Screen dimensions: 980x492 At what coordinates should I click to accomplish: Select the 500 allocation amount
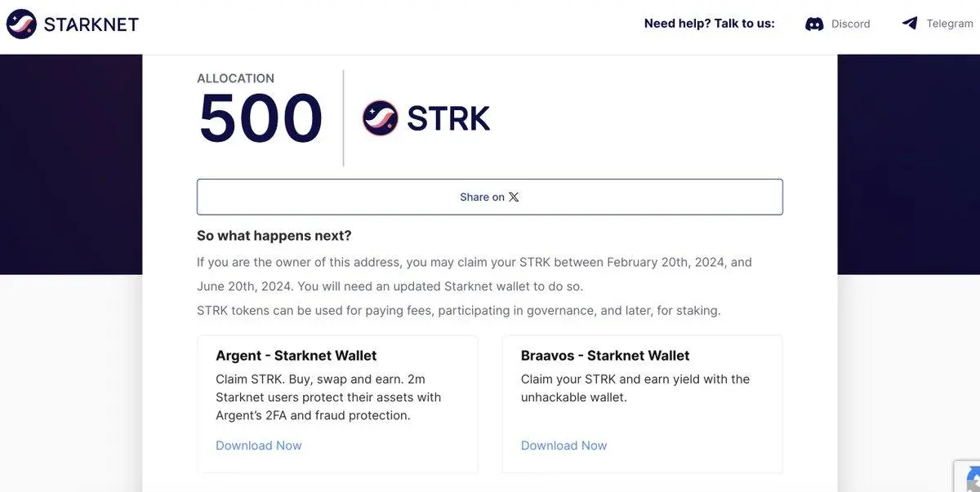261,118
